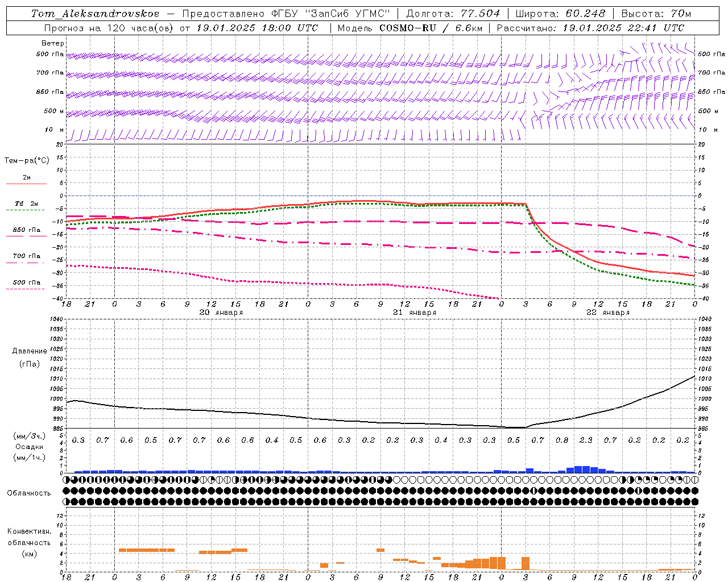
Task: Click the (мм/3ч.) precipitation unit label
Action: pos(30,436)
